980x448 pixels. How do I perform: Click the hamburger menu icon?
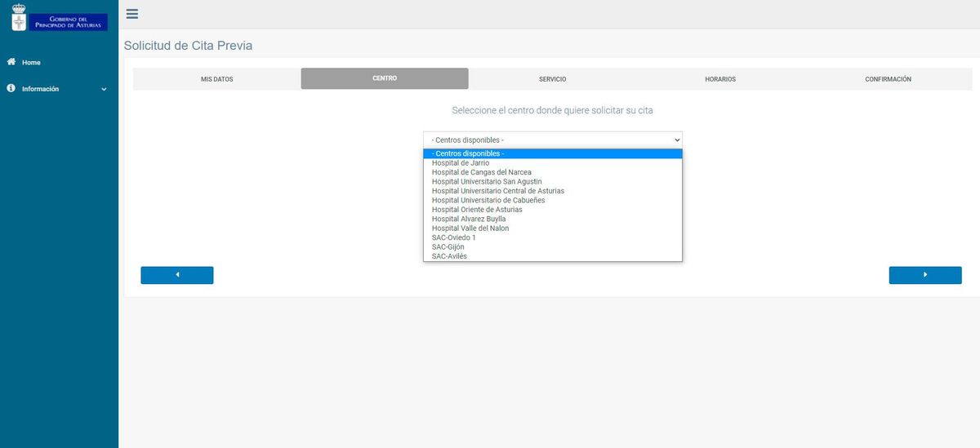pyautogui.click(x=132, y=14)
